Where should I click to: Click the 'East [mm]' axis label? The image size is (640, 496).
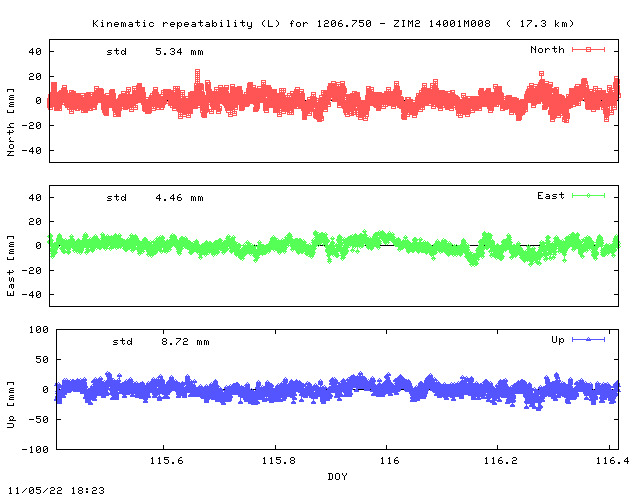[x=11, y=265]
